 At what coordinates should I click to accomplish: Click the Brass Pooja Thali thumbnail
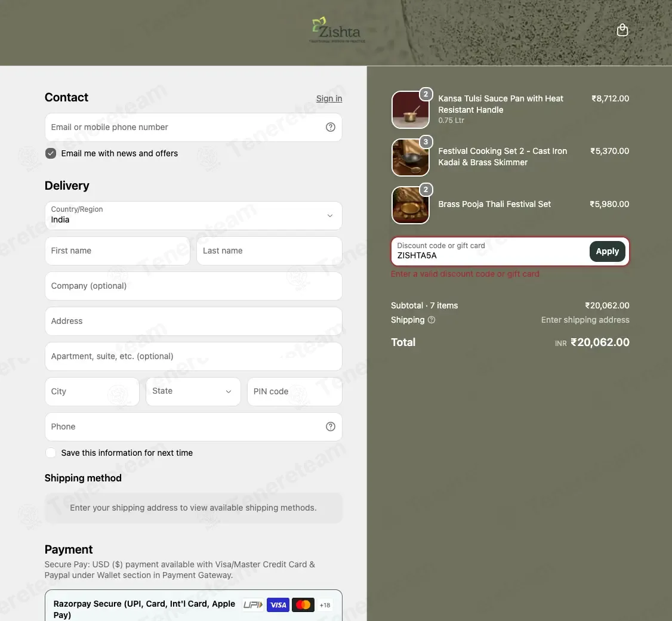410,205
